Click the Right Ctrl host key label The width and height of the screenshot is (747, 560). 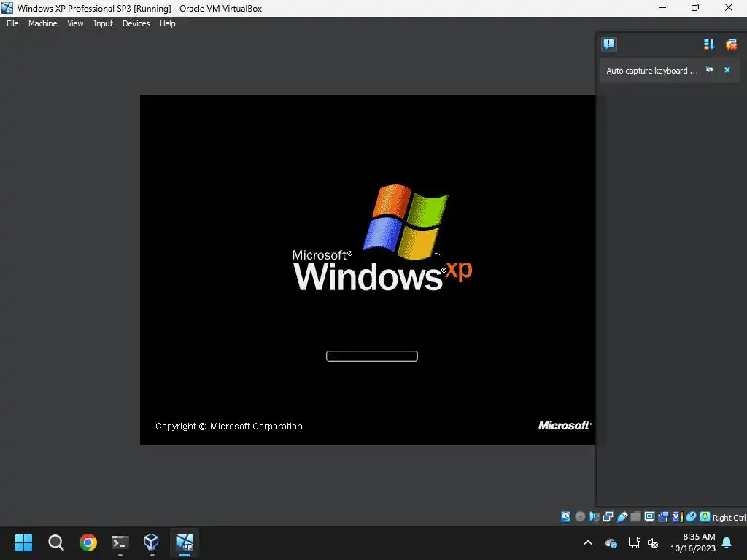coord(729,518)
